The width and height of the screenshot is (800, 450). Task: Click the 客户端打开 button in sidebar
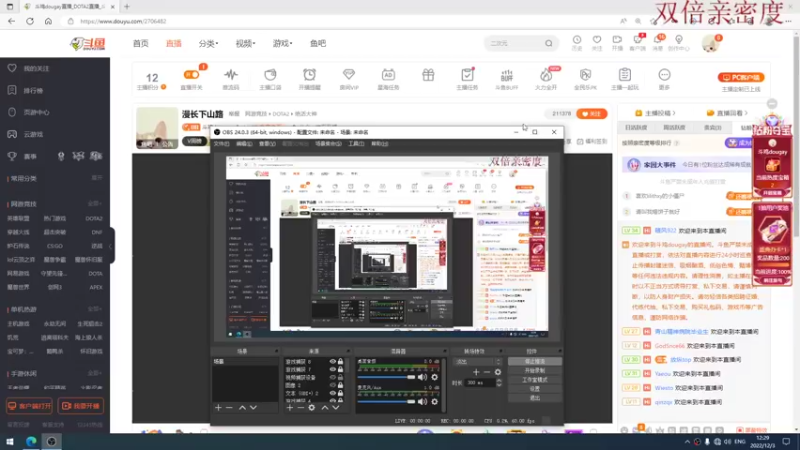pyautogui.click(x=30, y=406)
